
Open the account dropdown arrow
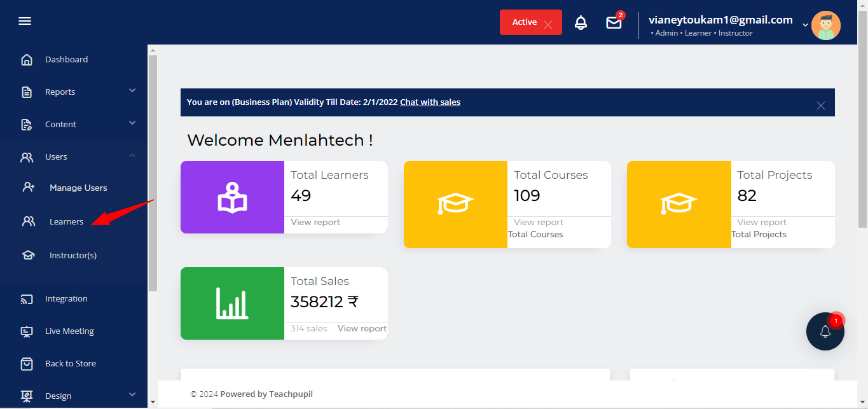(805, 25)
